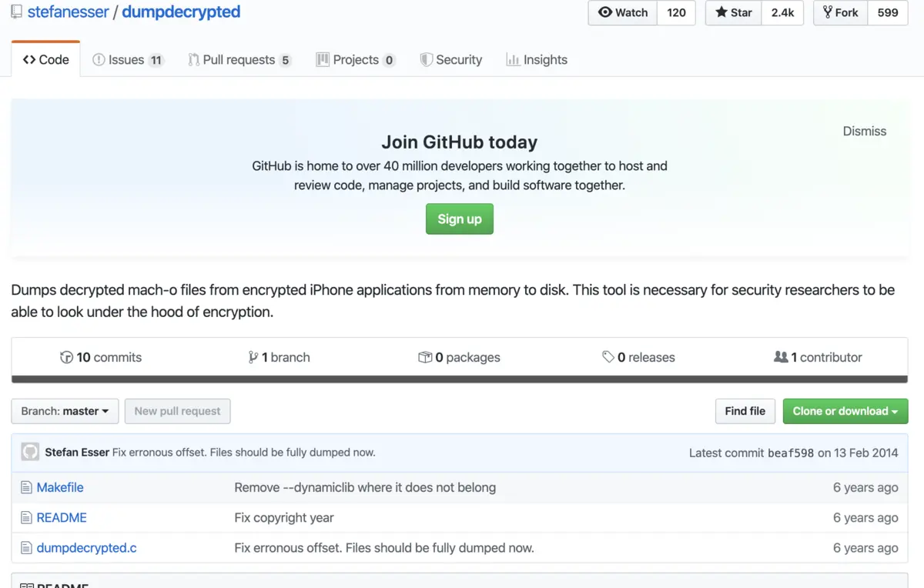Click the releases tag icon
Viewport: 924px width, 588px height.
[x=608, y=357]
